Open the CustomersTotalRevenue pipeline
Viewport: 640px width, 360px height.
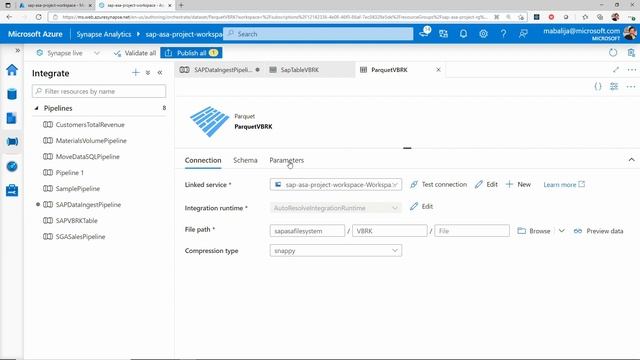90,124
